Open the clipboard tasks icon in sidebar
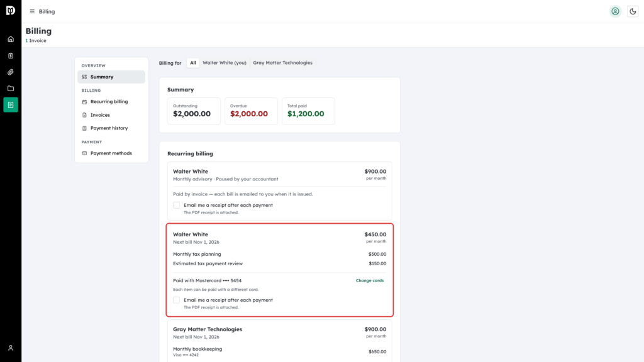The height and width of the screenshot is (362, 644). point(11,56)
